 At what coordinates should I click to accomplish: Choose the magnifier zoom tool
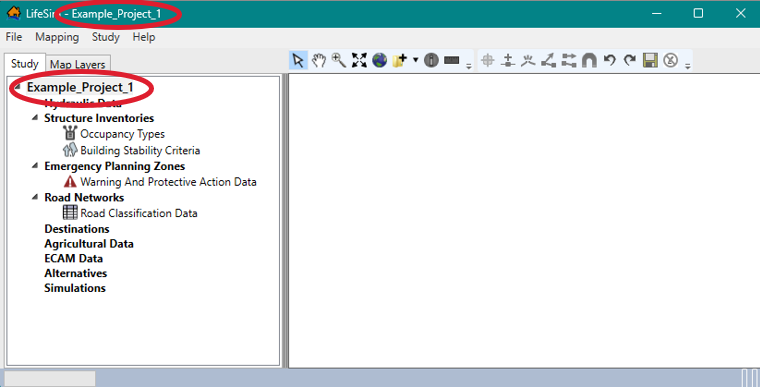[x=339, y=61]
